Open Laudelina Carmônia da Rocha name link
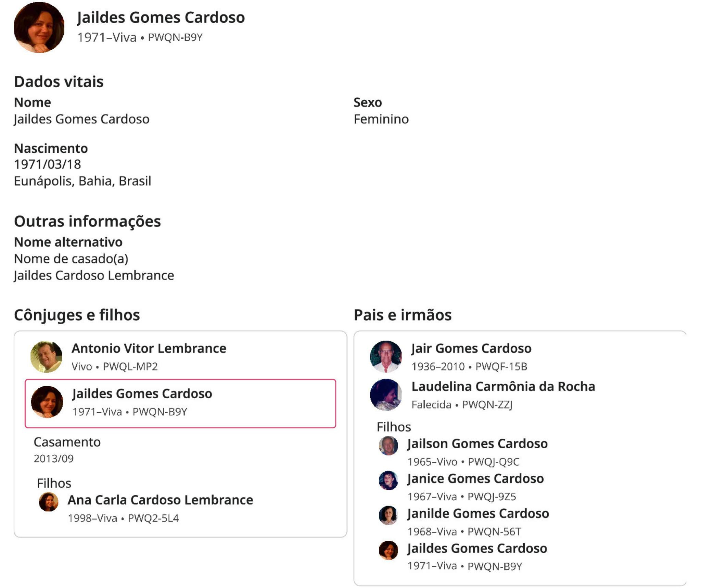Viewport: 701px width, 588px height. [x=503, y=386]
